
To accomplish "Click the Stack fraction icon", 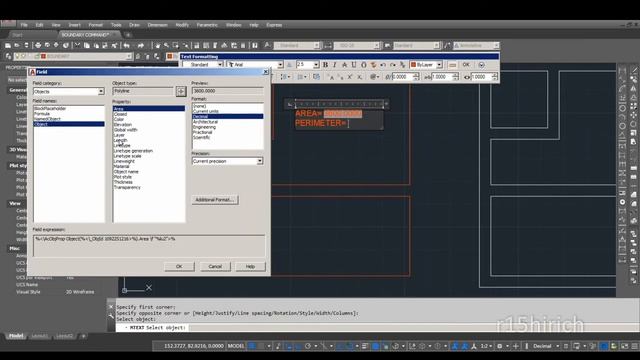I will (x=402, y=65).
